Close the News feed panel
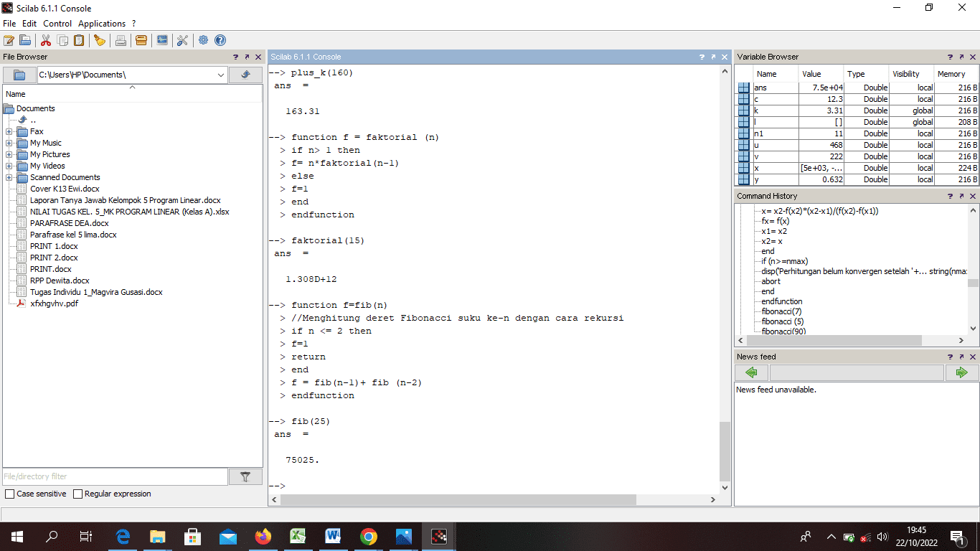 (973, 357)
